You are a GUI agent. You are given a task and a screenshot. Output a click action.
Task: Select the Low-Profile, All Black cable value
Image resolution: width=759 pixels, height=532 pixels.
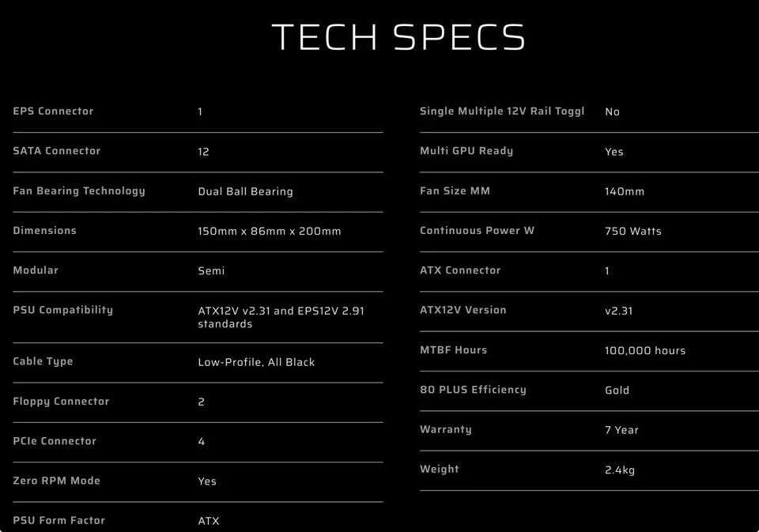[256, 362]
